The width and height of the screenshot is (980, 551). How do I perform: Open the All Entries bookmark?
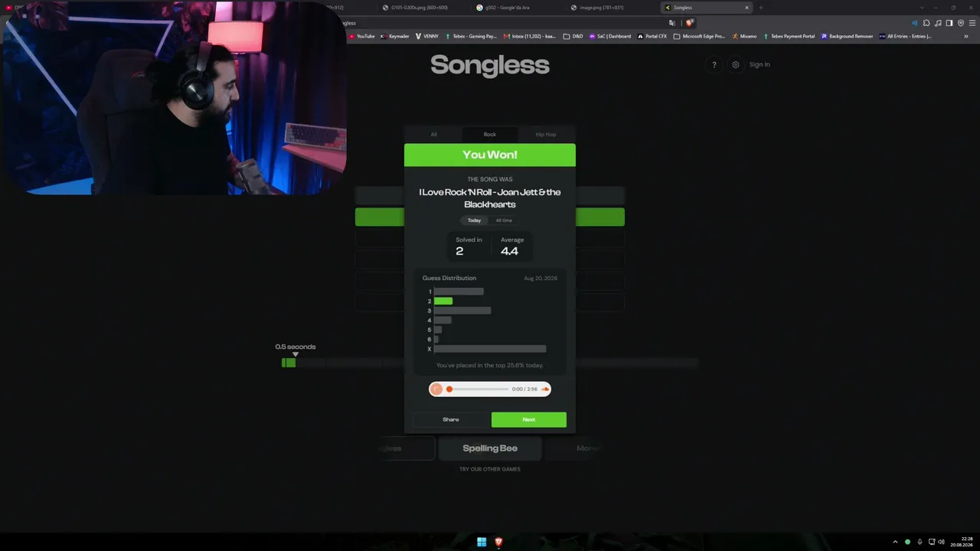pos(905,36)
